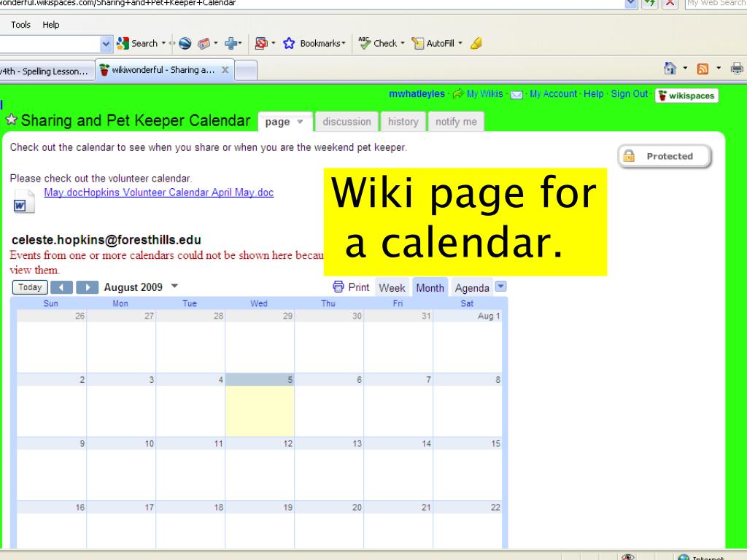
Task: Click the calendar day numbered 12
Action: point(260,469)
